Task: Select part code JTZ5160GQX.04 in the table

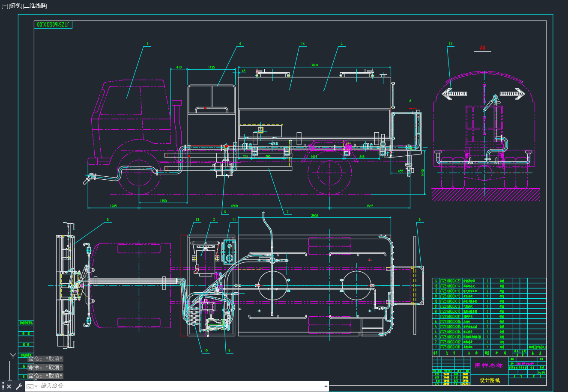Action: pyautogui.click(x=450, y=332)
